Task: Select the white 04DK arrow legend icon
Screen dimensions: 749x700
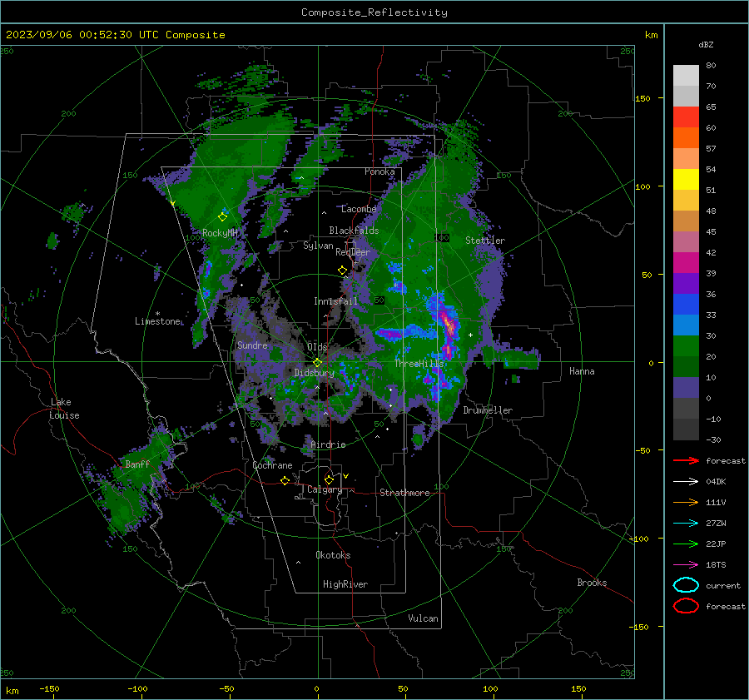Action: [x=686, y=481]
